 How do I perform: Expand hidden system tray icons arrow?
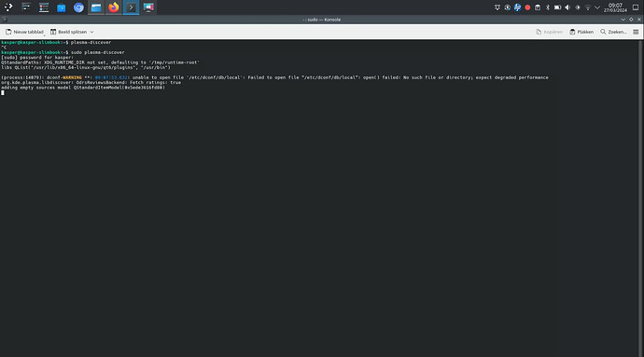pyautogui.click(x=597, y=7)
